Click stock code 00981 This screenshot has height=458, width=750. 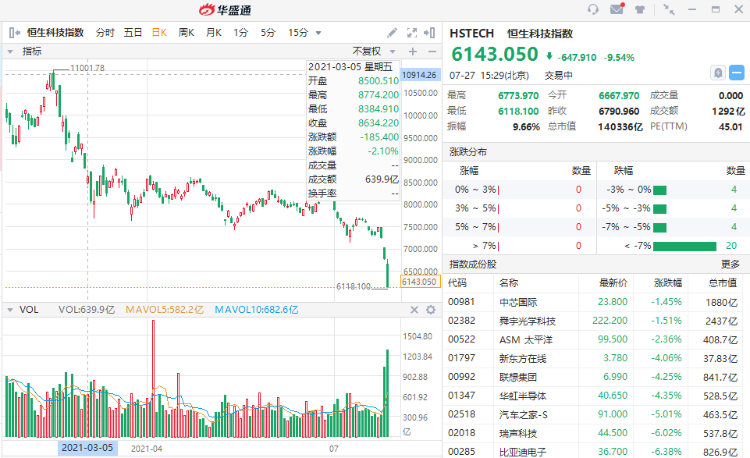point(461,302)
